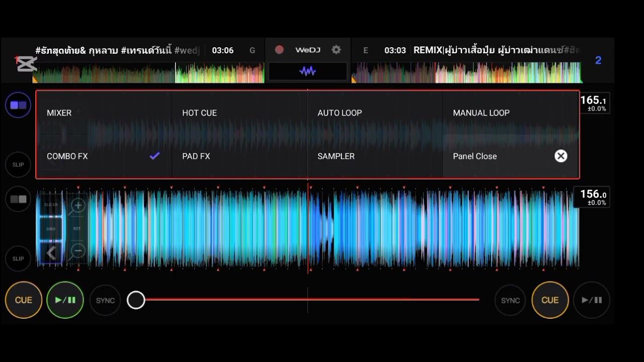Hit the right deck CUE button
Image resolution: width=644 pixels, height=362 pixels.
(550, 300)
